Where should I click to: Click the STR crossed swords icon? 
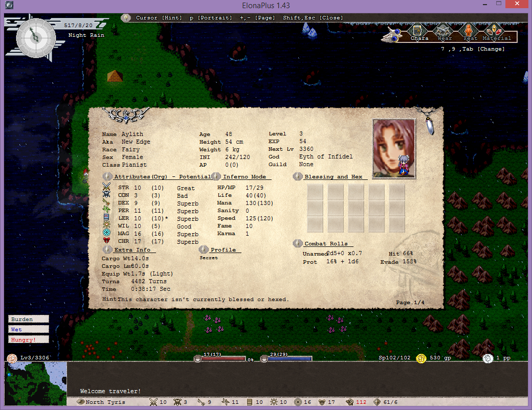[106, 187]
